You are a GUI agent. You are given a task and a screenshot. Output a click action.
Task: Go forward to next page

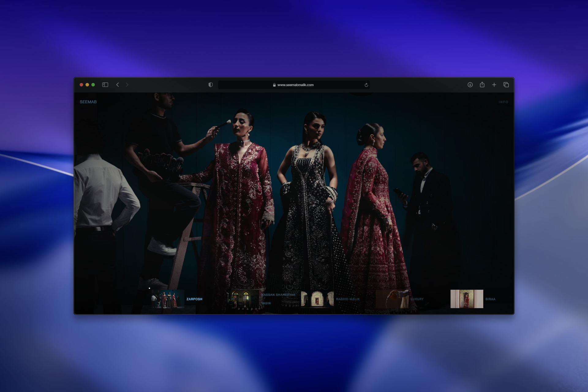(127, 85)
